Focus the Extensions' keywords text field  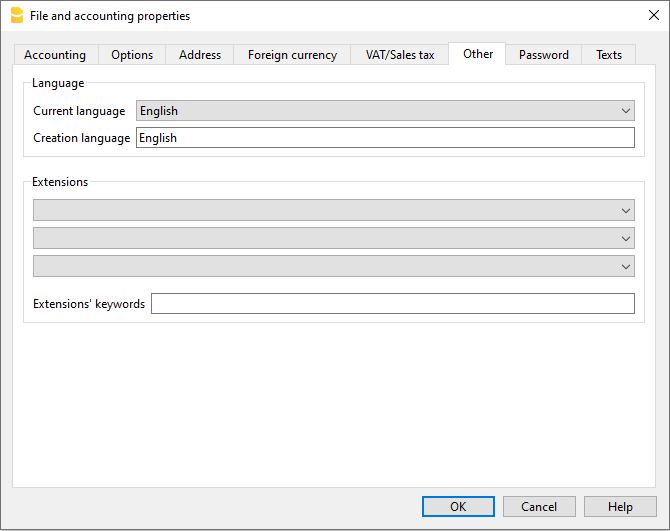click(x=392, y=304)
